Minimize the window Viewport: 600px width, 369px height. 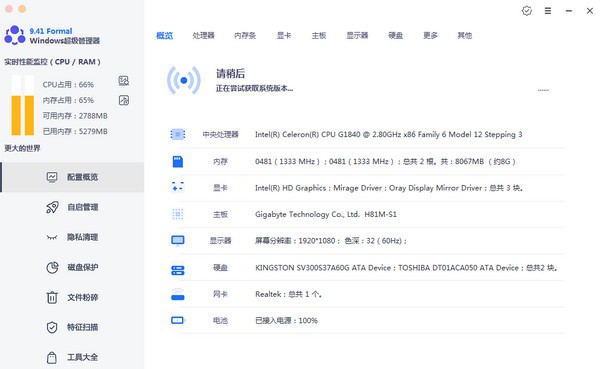pyautogui.click(x=569, y=11)
